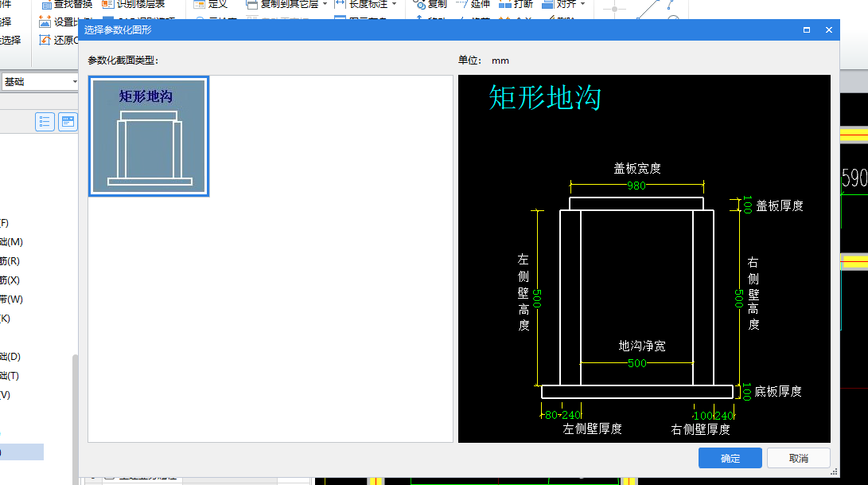Maximize the 选择参数化图形 dialog

[x=807, y=30]
